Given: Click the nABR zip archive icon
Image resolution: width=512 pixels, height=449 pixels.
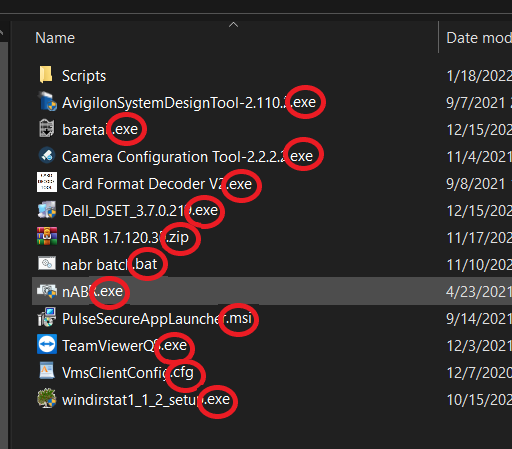Looking at the screenshot, I should [47, 236].
